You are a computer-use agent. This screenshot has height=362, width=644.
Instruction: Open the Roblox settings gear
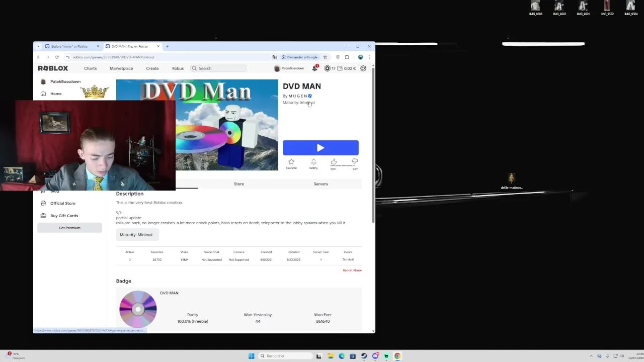[363, 68]
